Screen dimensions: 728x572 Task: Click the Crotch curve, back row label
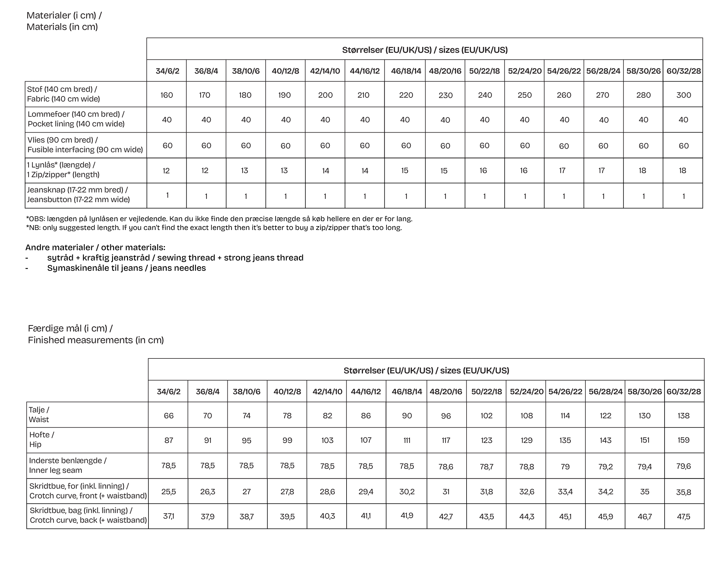[x=88, y=520]
